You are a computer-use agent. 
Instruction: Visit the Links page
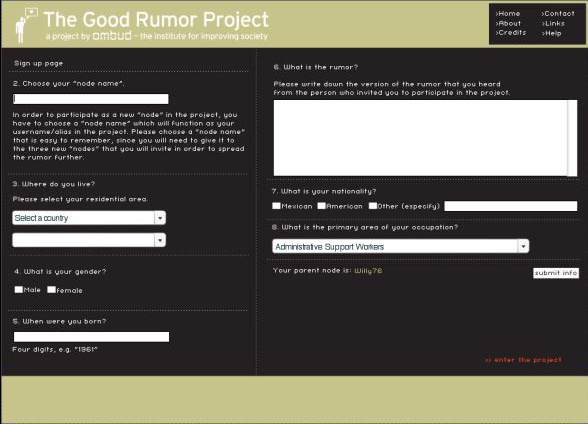[x=553, y=23]
